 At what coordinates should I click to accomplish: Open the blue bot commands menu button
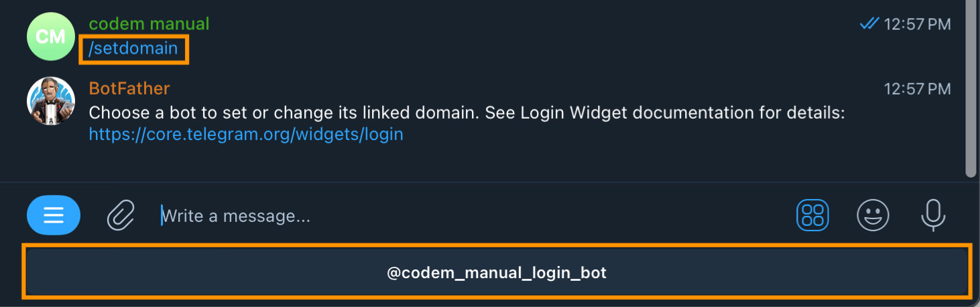54,216
